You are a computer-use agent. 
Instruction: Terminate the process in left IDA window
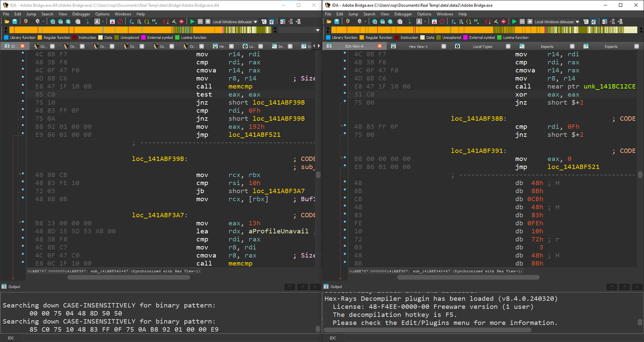pos(208,22)
